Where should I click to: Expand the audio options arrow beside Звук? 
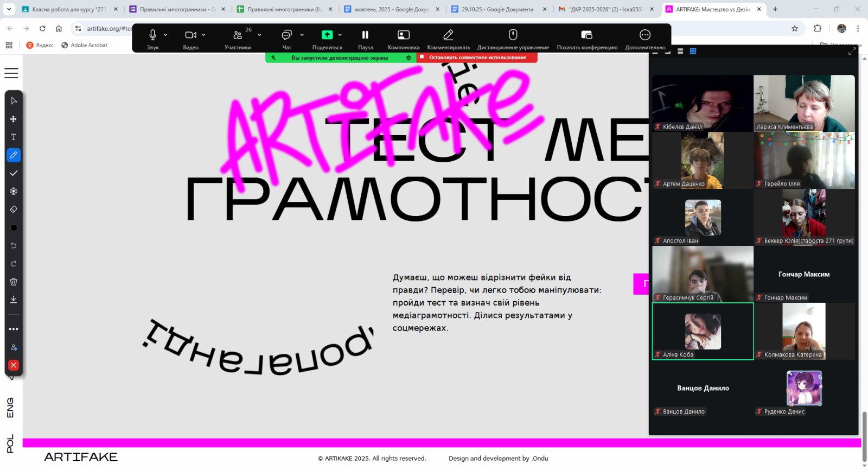(x=165, y=35)
